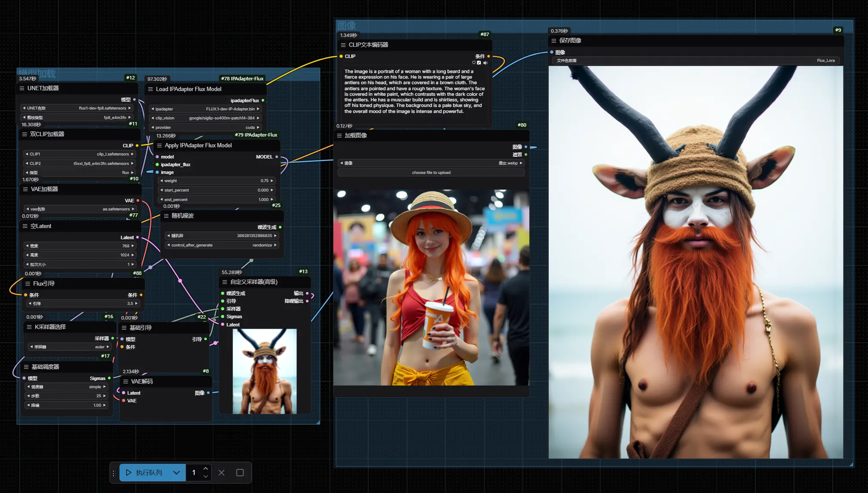Open the queue mode dropdown chevron beside 执行队列

point(176,472)
